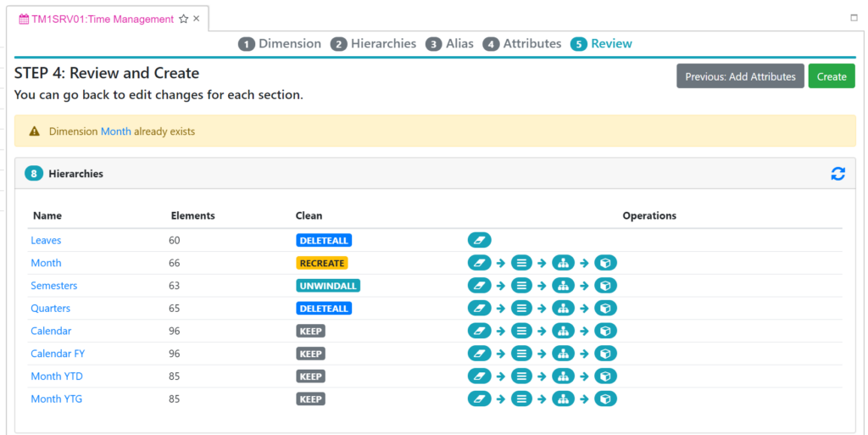Go to the Dimension step

click(x=280, y=44)
